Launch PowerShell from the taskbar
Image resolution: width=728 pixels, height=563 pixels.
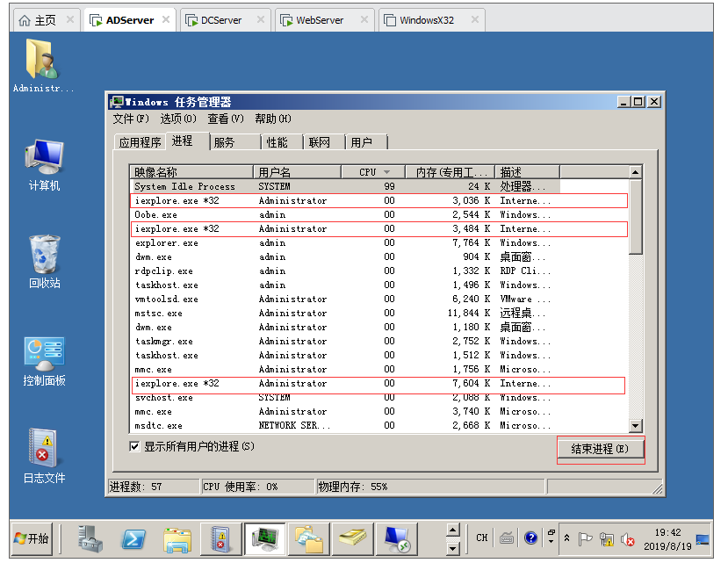point(134,538)
